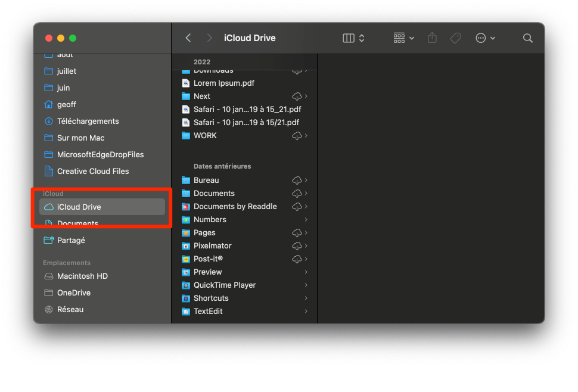Select the Post-it® folder
Viewport: 578px width, 392px height.
(x=244, y=259)
